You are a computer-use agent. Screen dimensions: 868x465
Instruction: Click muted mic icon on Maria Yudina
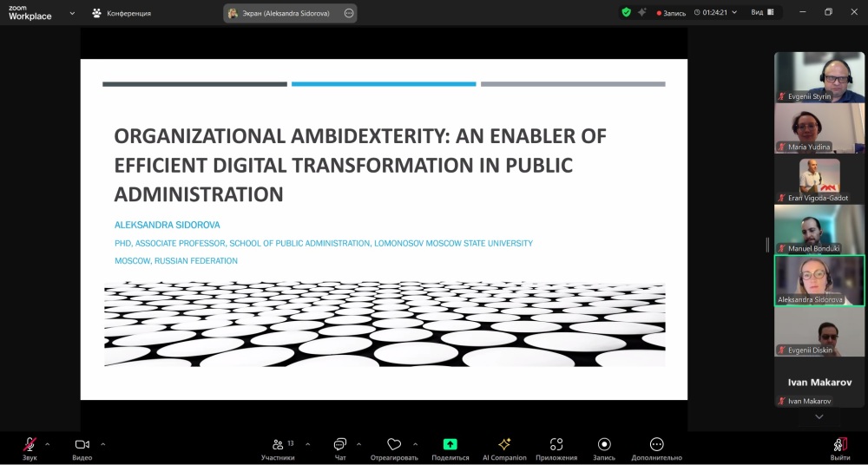pyautogui.click(x=782, y=147)
